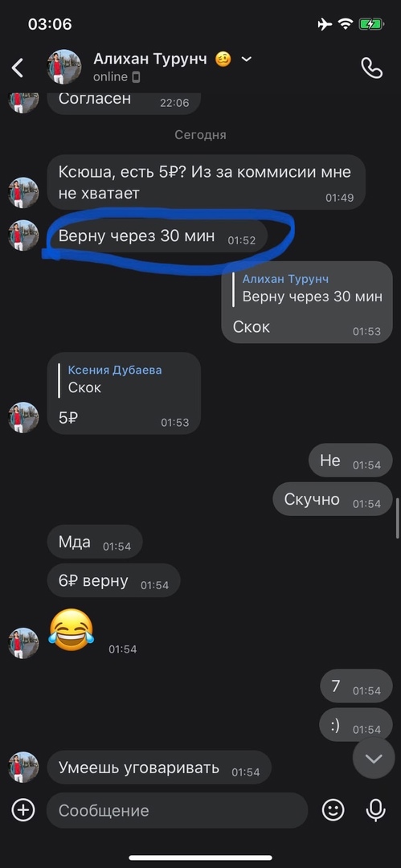Select the circled message "Верну через 30 мин"

[x=158, y=237]
